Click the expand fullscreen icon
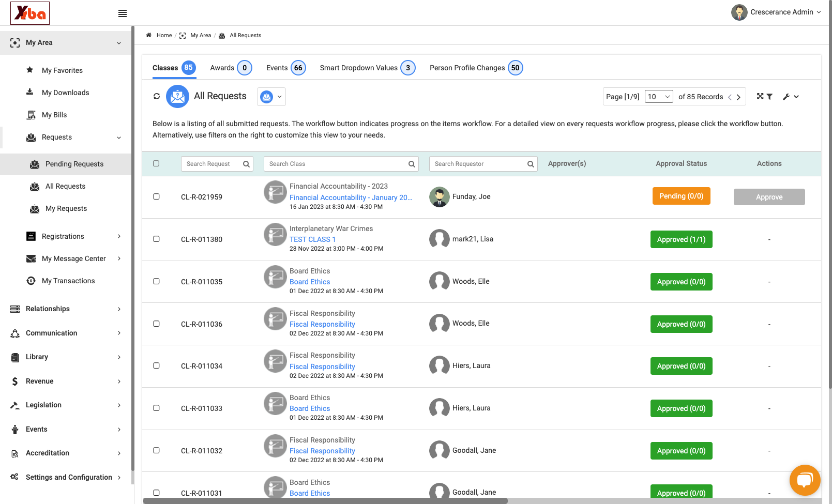The height and width of the screenshot is (504, 832). coord(760,96)
